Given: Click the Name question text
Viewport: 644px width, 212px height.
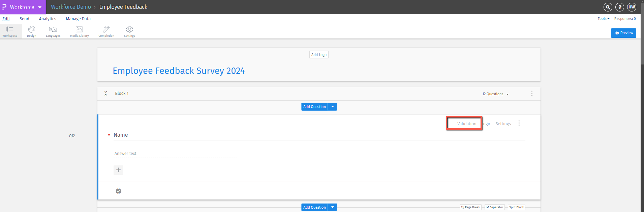Looking at the screenshot, I should pyautogui.click(x=121, y=135).
